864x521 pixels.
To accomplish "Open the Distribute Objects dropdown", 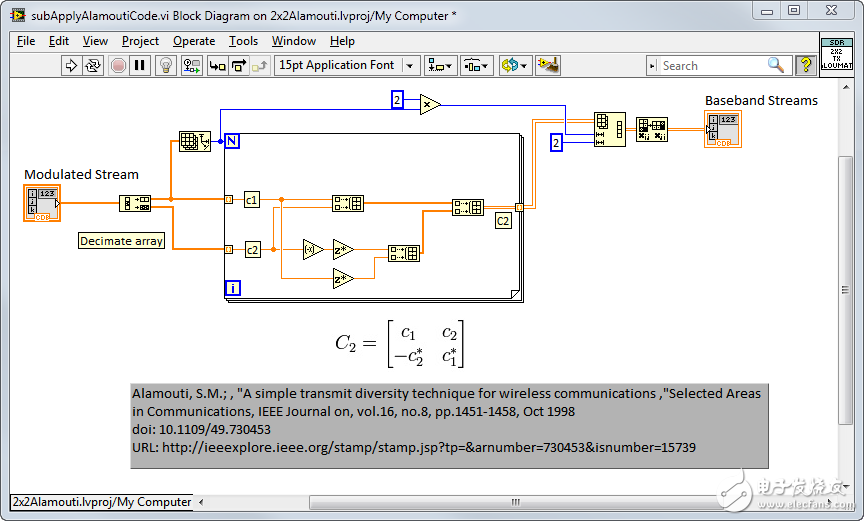I will 476,66.
